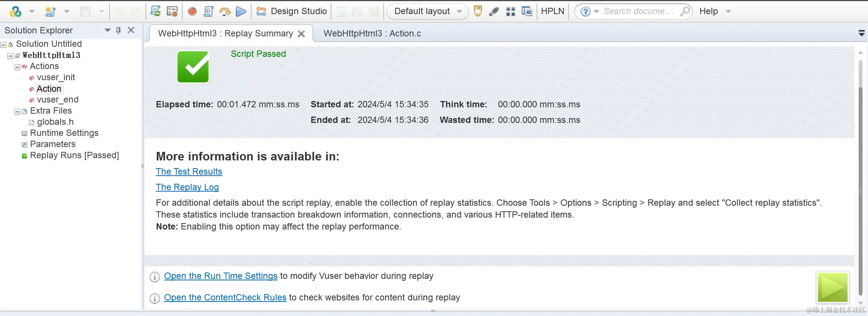The image size is (868, 316).
Task: Click the large green replay button
Action: pos(833,287)
